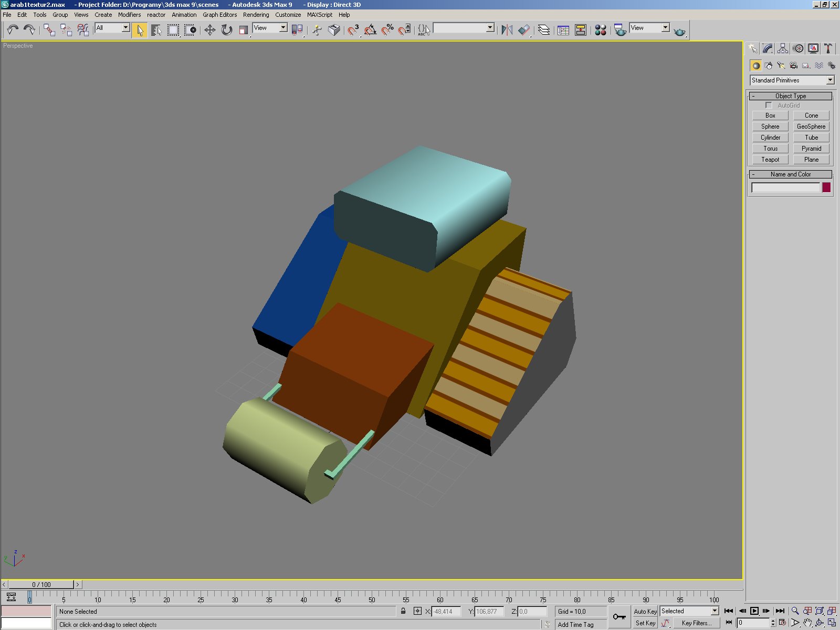Toggle Selection Lock padlock icon
Viewport: 840px width, 630px height.
click(x=403, y=611)
